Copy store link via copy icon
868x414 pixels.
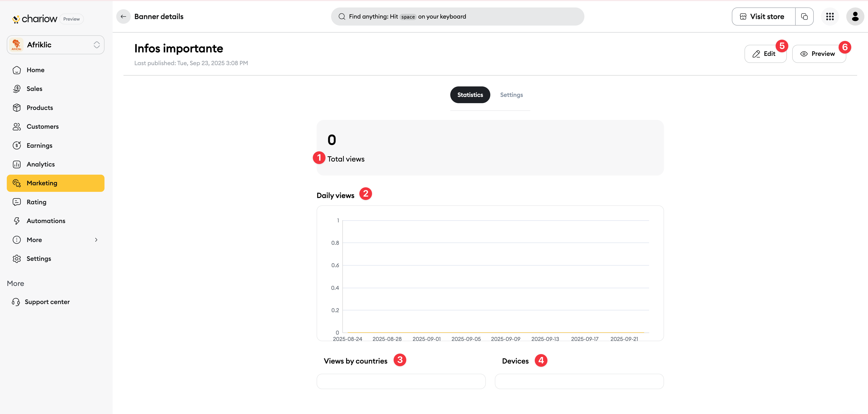pyautogui.click(x=804, y=17)
